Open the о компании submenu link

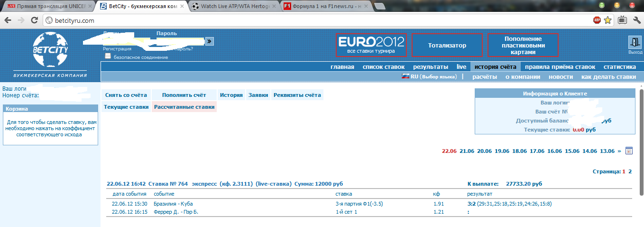pos(523,76)
